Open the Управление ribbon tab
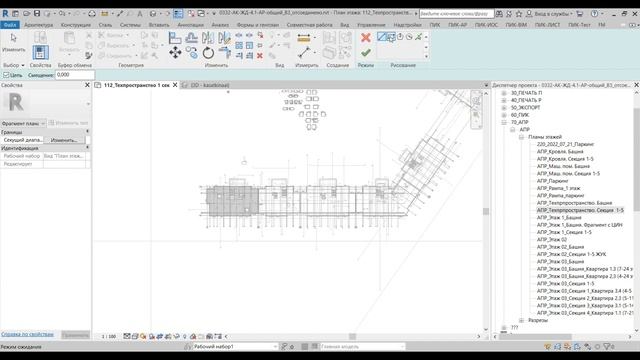 coord(371,25)
